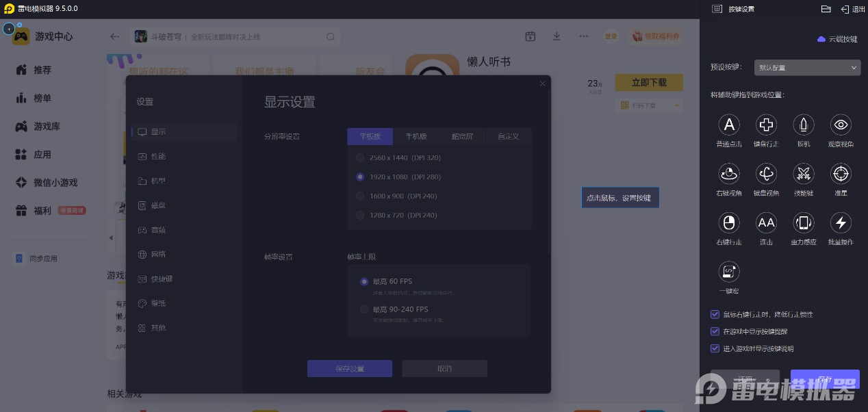
Task: Switch to the 平板版 resolution tab
Action: pyautogui.click(x=370, y=136)
